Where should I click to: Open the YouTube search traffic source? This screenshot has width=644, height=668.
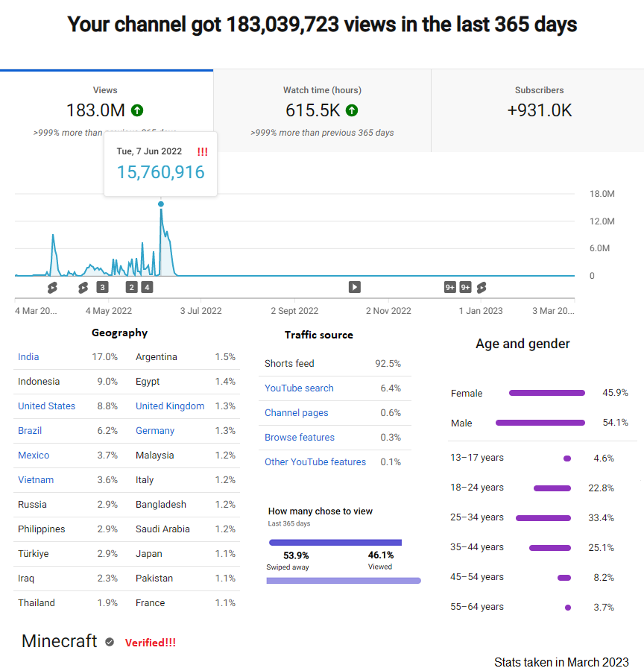pos(299,388)
